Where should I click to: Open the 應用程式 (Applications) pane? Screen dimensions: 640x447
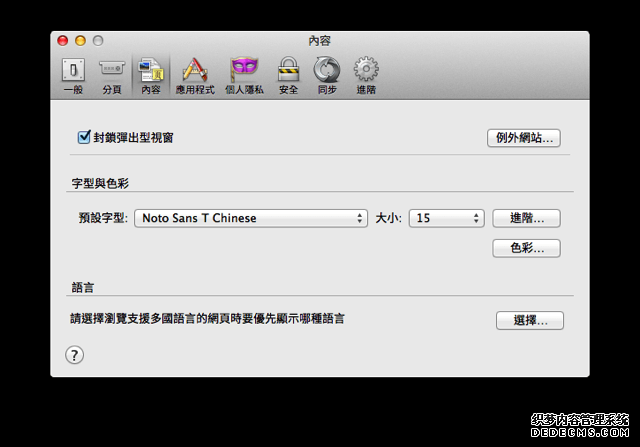tap(195, 76)
